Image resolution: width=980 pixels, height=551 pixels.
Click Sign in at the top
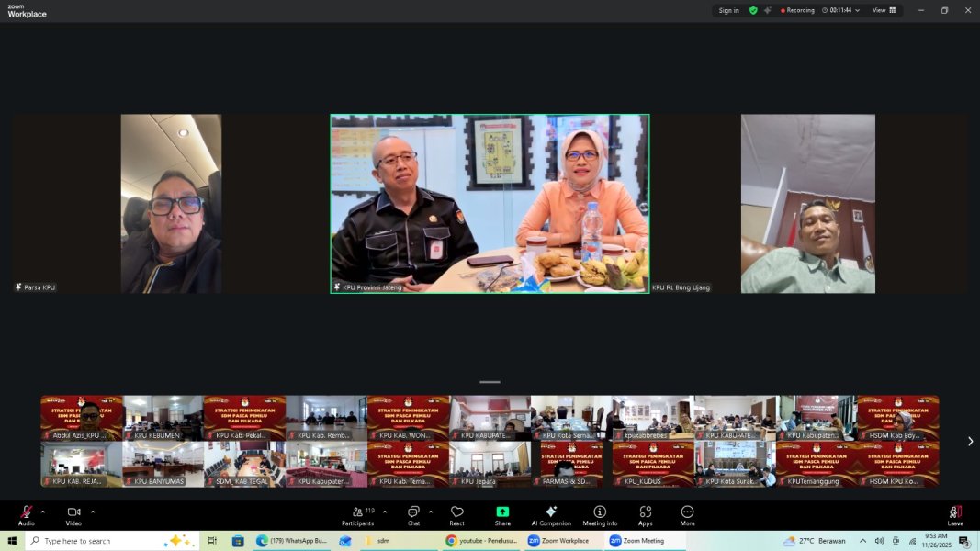(729, 10)
